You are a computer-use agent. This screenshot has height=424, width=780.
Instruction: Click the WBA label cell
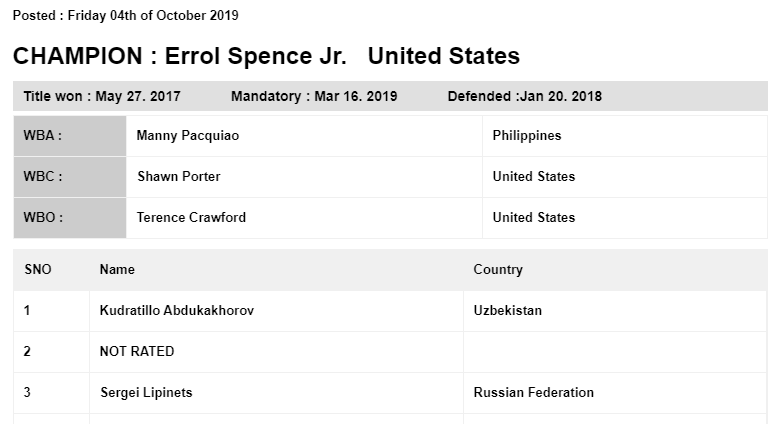coord(70,136)
